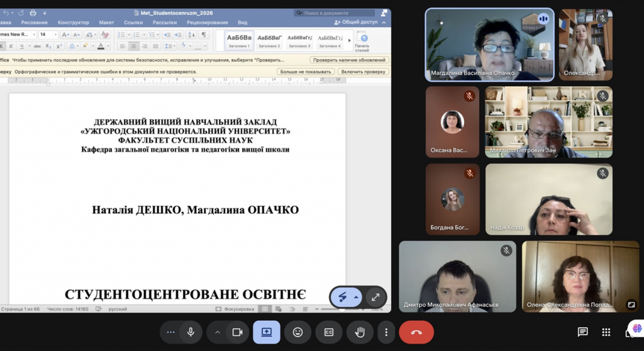
Task: Click Проверить наличие обновлений button
Action: (349, 60)
